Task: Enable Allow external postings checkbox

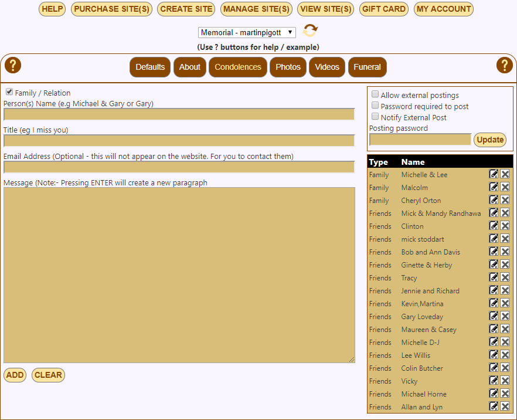Action: [375, 94]
